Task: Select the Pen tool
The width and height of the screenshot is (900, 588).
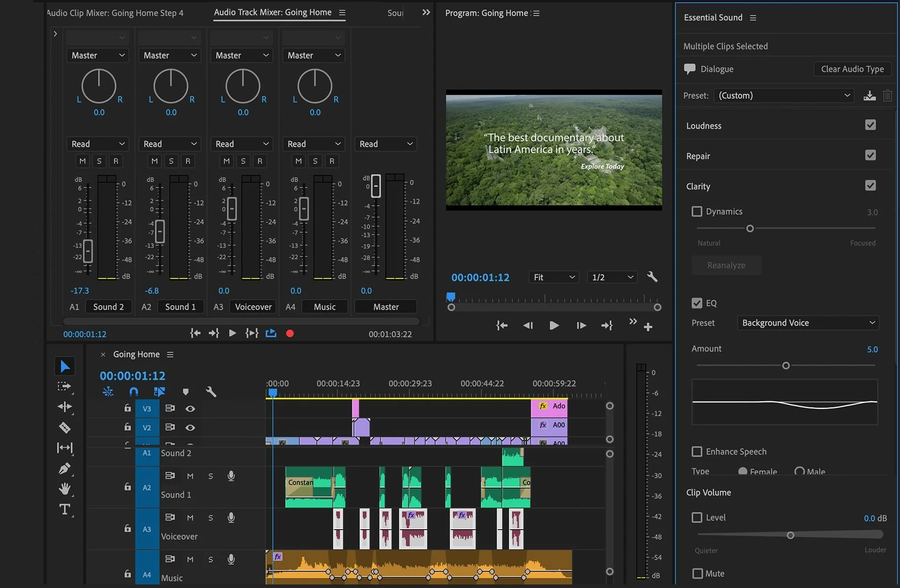Action: point(64,468)
